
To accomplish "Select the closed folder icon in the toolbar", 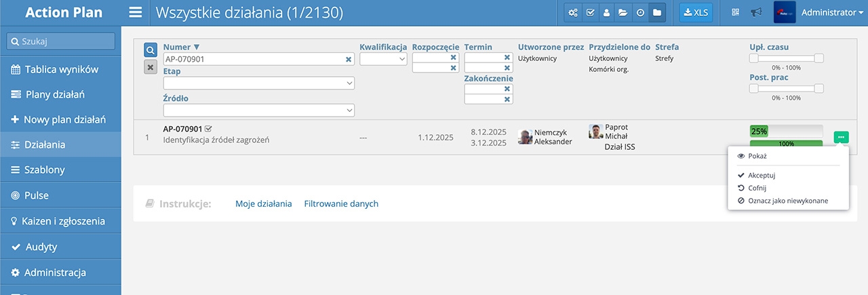I will [656, 13].
